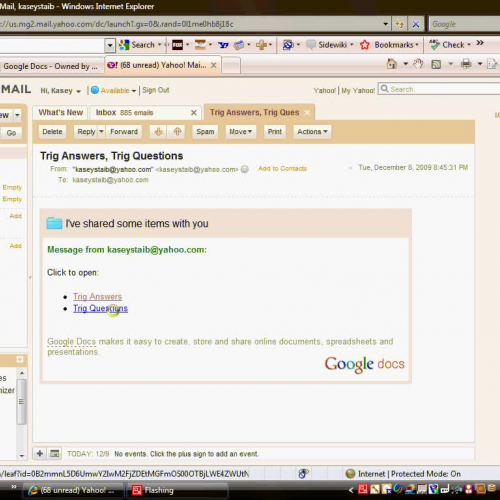Open the Trig Questions link
This screenshot has height=500, width=500.
coord(100,308)
